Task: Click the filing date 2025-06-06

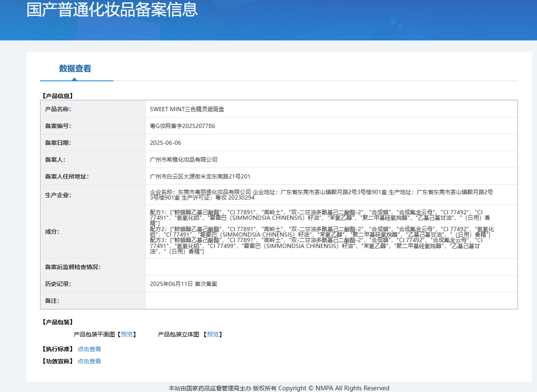Action: coord(166,143)
